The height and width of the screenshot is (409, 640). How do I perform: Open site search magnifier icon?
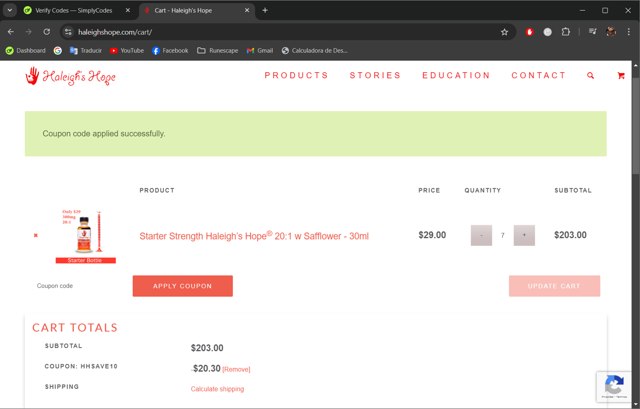[x=590, y=76]
